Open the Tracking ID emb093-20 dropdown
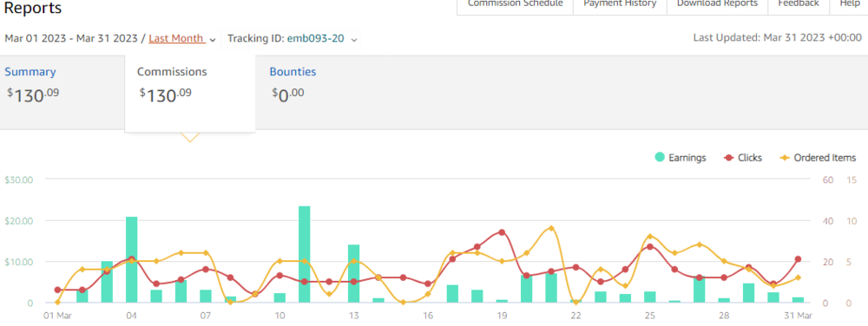Viewport: 868px width, 326px height. coord(292,39)
